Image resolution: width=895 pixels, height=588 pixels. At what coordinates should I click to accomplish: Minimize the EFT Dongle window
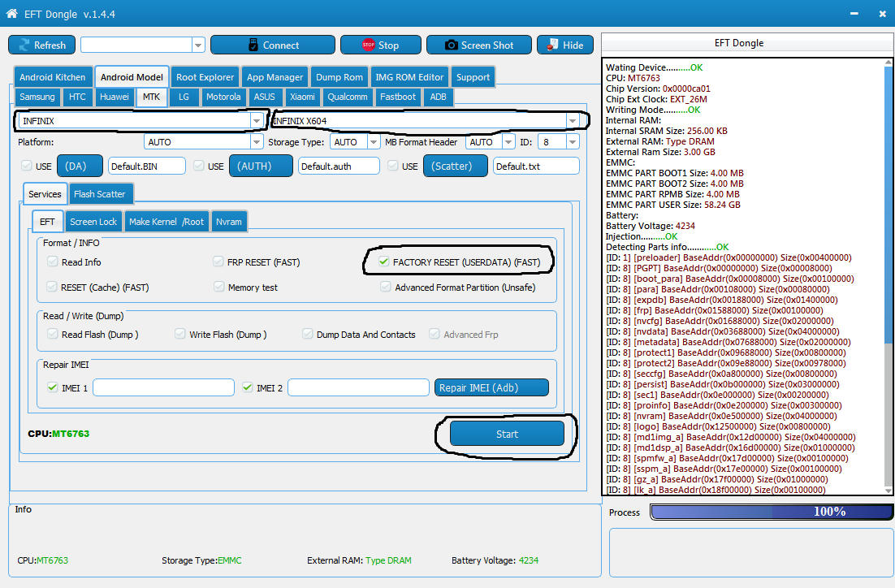[854, 13]
